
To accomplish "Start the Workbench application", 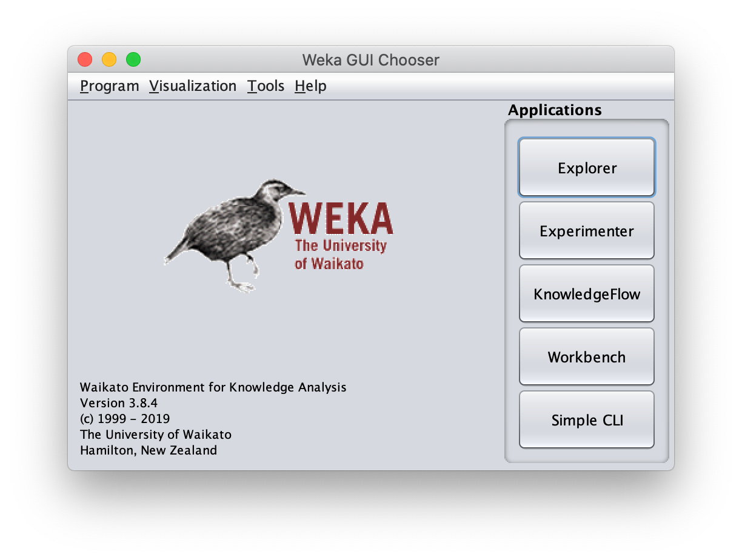I will (x=587, y=357).
